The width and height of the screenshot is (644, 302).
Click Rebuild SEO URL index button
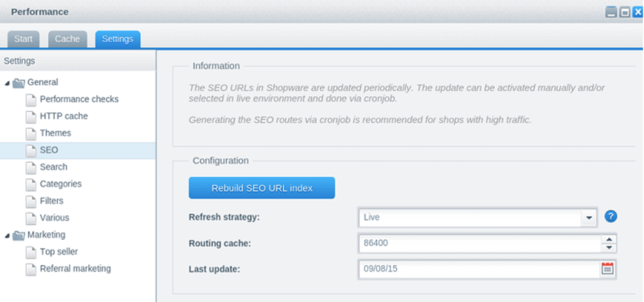(262, 187)
